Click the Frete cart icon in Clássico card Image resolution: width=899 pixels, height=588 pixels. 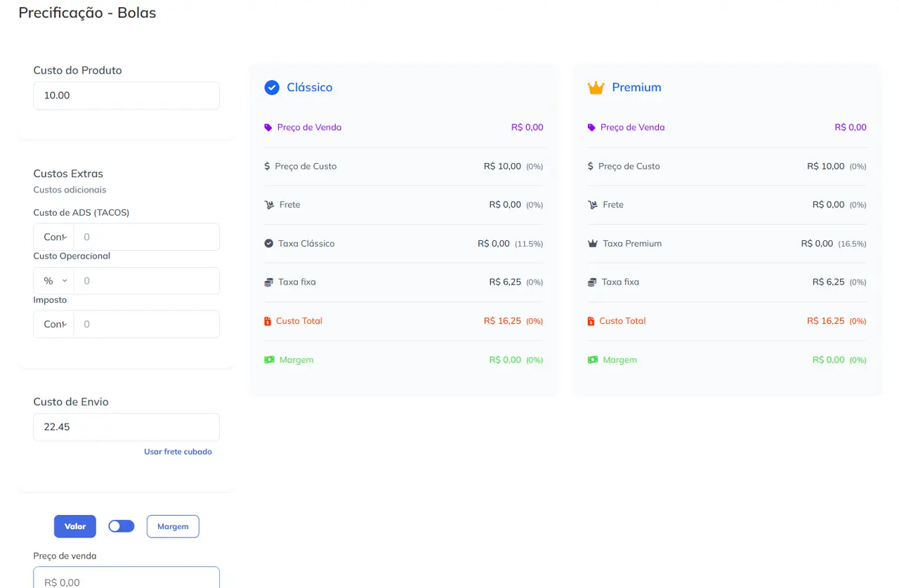[268, 205]
